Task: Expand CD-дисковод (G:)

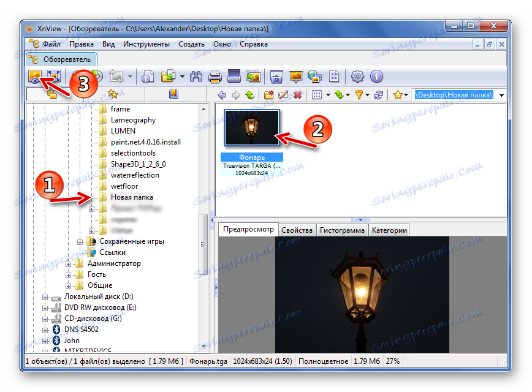Action: (x=45, y=319)
